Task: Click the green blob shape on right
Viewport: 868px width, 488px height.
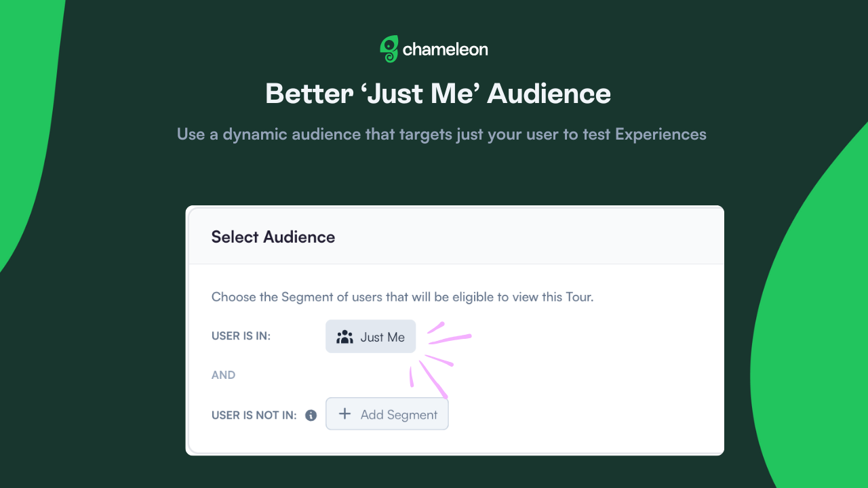Action: (x=814, y=325)
